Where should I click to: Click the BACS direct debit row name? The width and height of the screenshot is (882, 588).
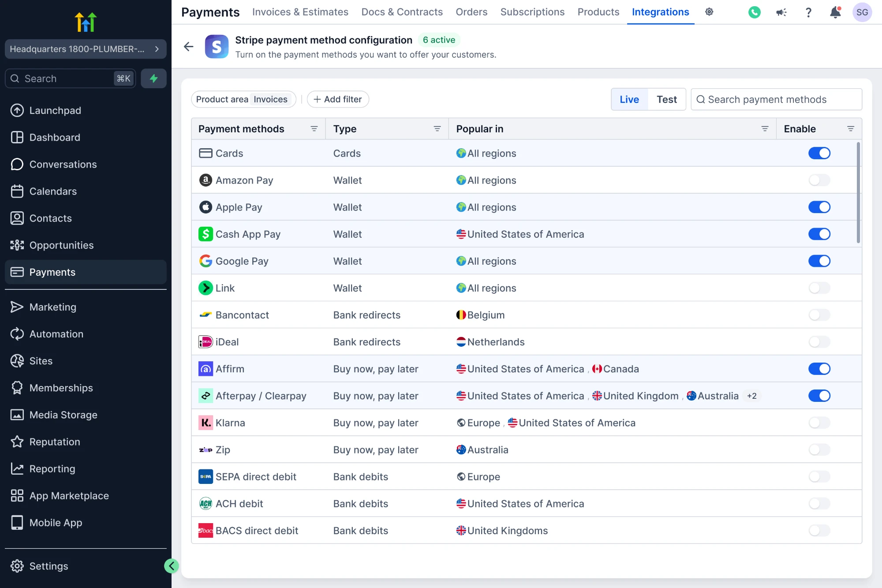tap(257, 530)
